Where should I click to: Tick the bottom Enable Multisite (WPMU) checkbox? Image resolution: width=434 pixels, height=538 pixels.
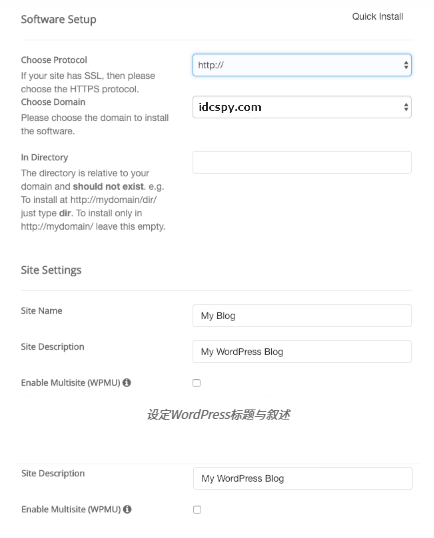pos(197,510)
